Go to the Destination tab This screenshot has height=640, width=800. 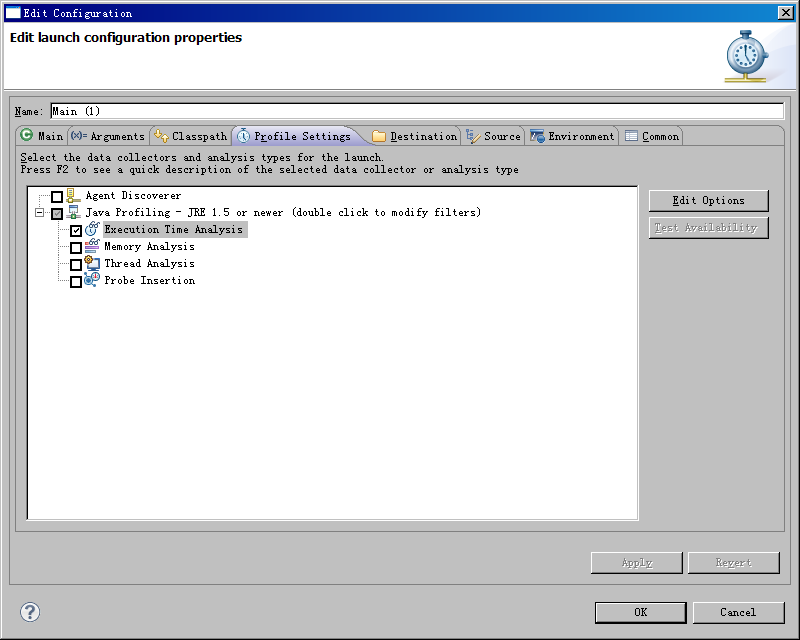pos(415,136)
